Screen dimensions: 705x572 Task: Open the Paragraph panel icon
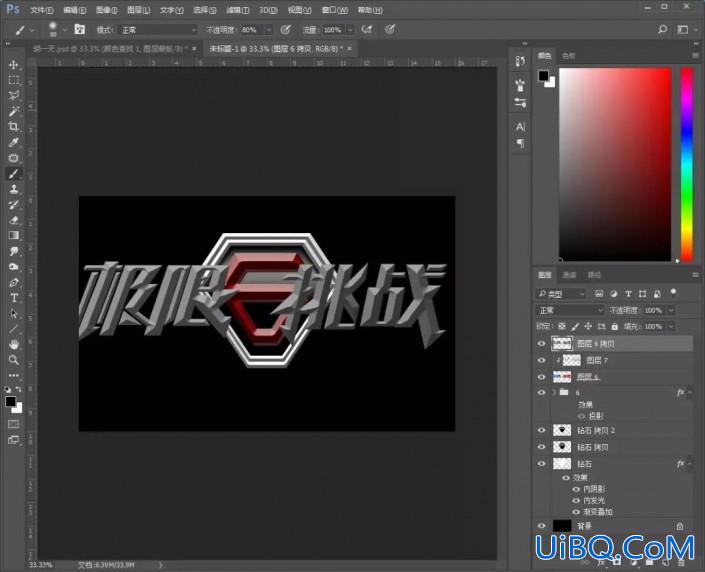pyautogui.click(x=520, y=143)
